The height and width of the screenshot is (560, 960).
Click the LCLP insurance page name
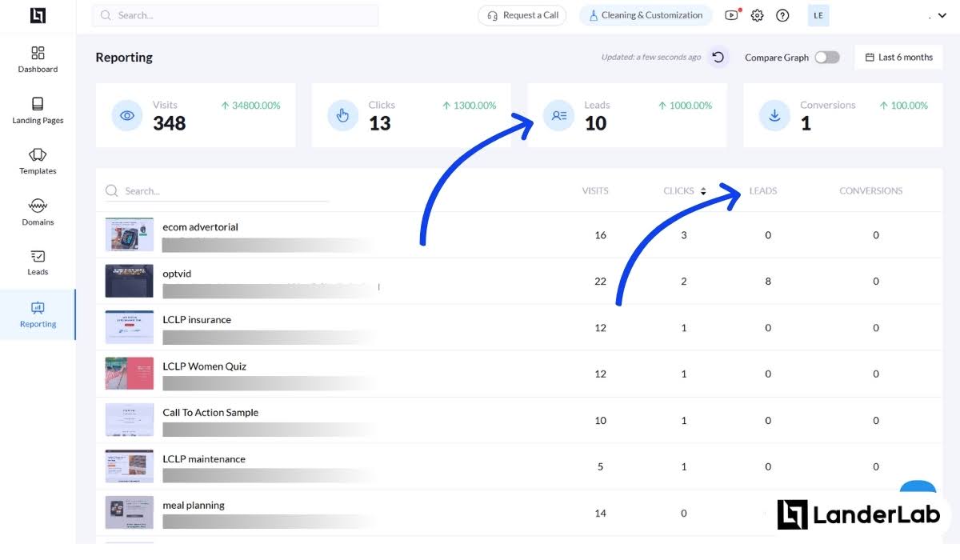197,320
